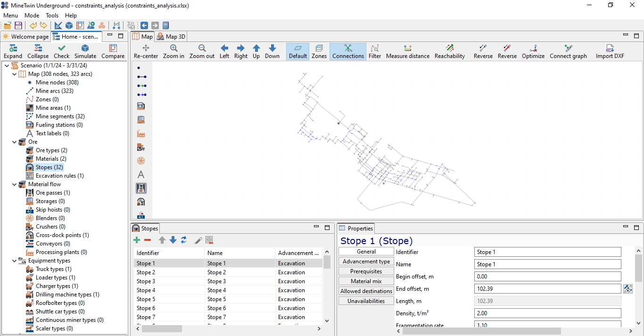
Task: Pan the map down
Action: point(272,51)
